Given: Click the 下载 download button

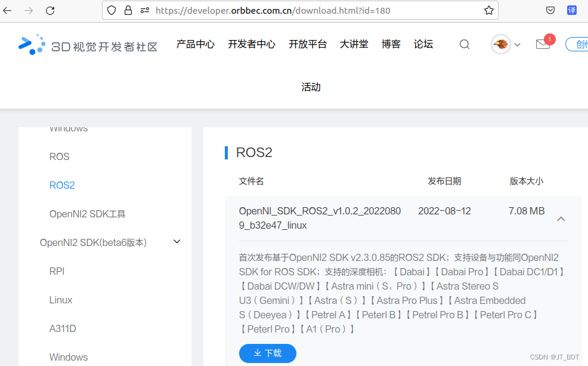Looking at the screenshot, I should (x=267, y=353).
